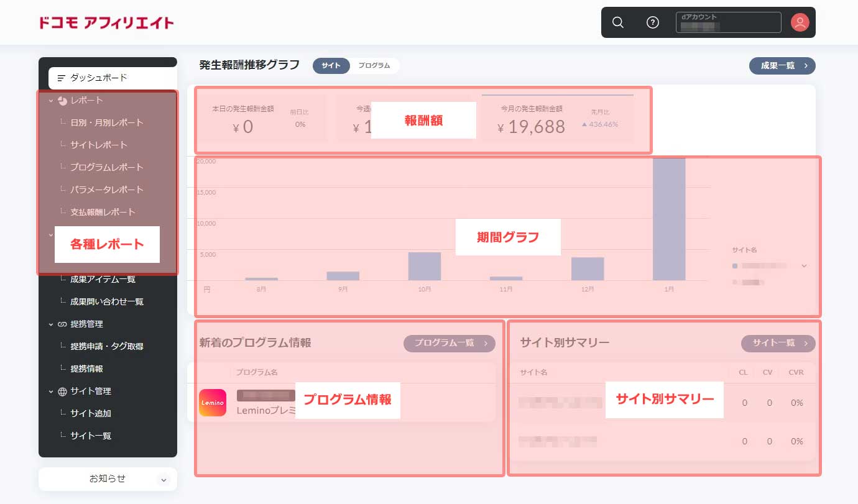Collapse the レポート section in the sidebar
Image resolution: width=858 pixels, height=504 pixels.
pyautogui.click(x=50, y=100)
